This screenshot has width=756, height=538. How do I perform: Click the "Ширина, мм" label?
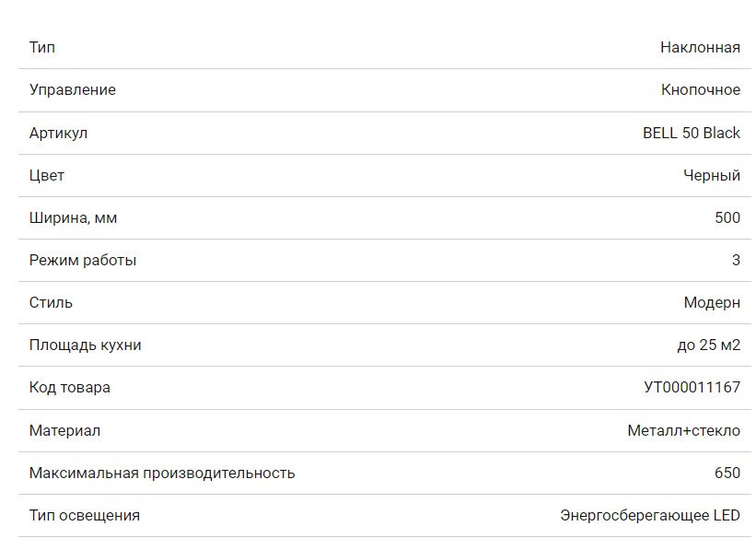coord(74,218)
